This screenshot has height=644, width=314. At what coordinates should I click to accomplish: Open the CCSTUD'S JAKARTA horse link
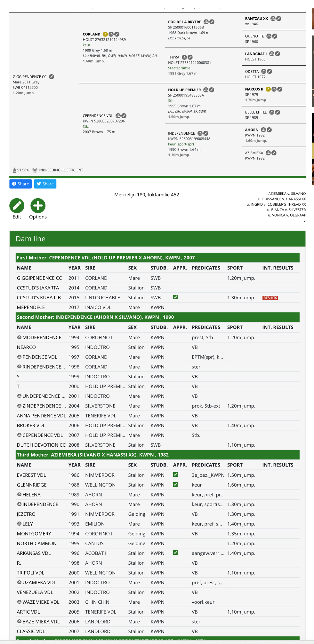(x=38, y=288)
